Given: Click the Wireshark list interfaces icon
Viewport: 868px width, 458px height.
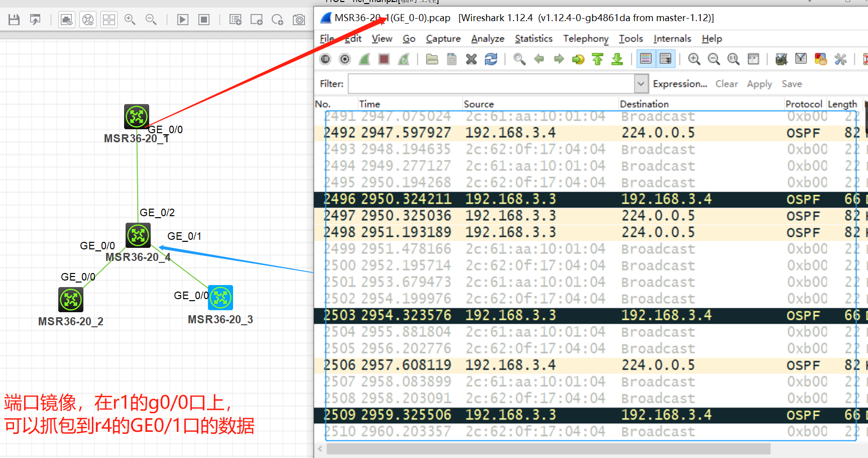Looking at the screenshot, I should point(325,59).
